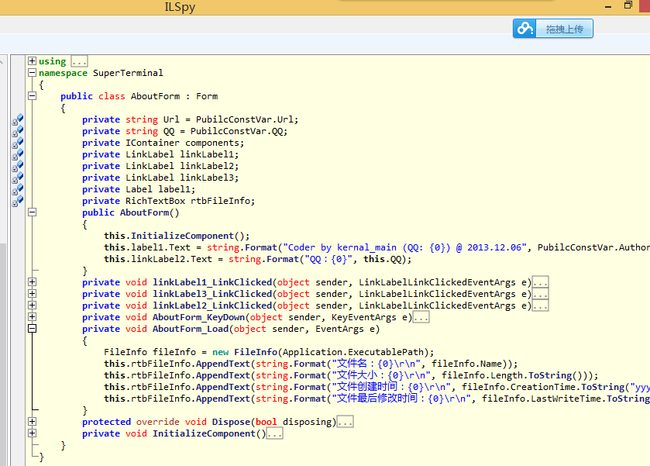The image size is (650, 466).
Task: Click Application.ExecutablePath in AboutForm_Load
Action: pyautogui.click(x=355, y=352)
